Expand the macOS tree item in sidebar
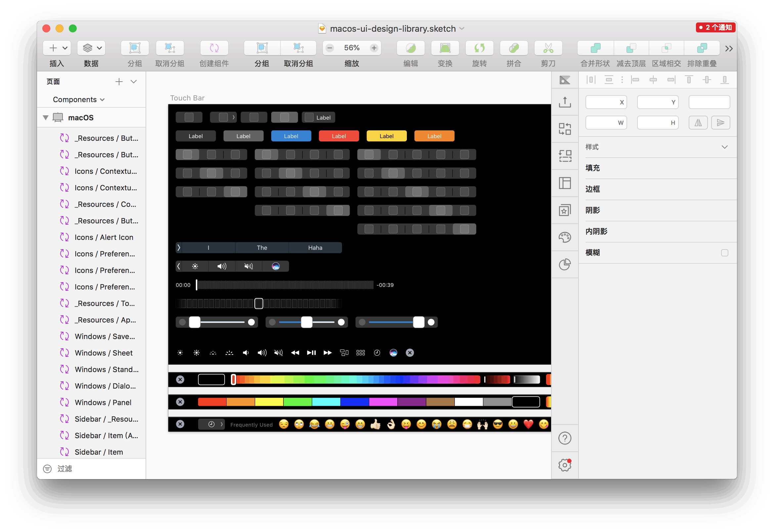The width and height of the screenshot is (774, 532). click(47, 118)
